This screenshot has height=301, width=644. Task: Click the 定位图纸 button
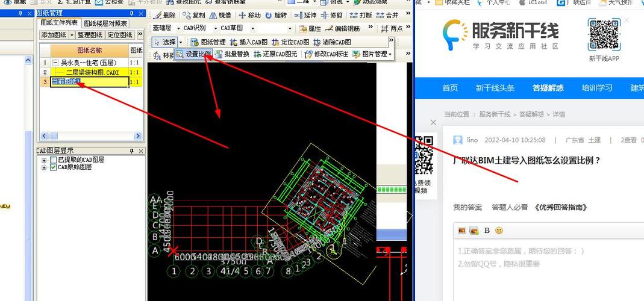coord(120,35)
